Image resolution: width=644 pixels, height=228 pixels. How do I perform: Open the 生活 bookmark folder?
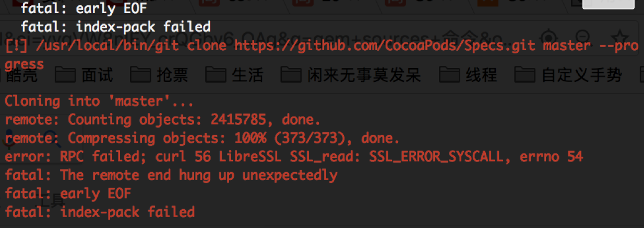pyautogui.click(x=234, y=75)
